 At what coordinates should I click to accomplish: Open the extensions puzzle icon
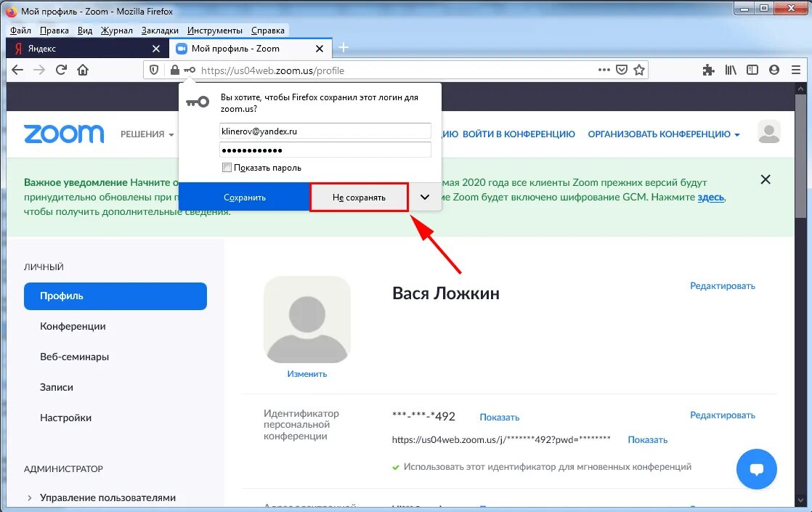708,70
